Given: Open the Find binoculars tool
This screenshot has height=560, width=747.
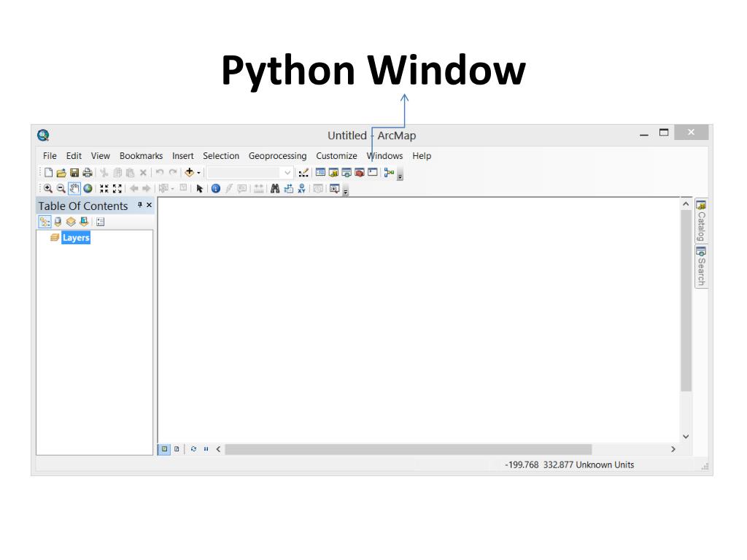Looking at the screenshot, I should 275,189.
